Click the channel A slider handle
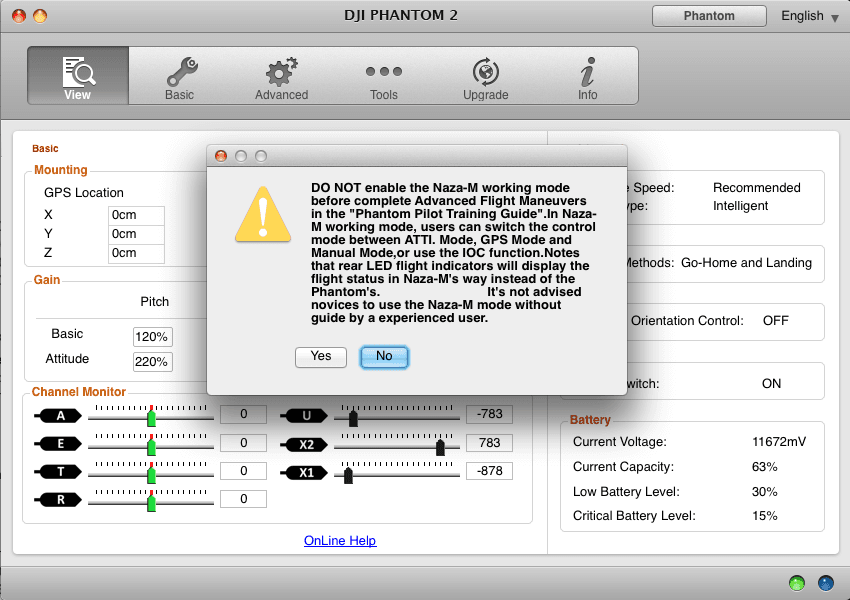 tap(152, 416)
